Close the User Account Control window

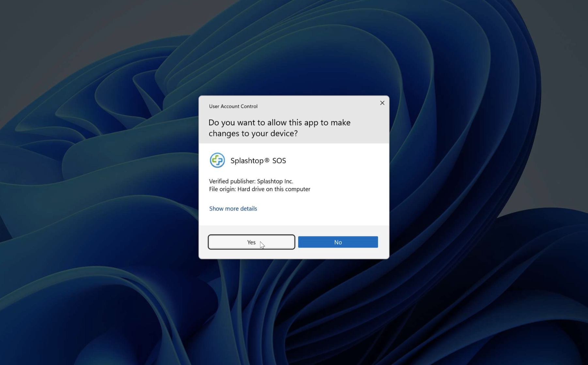pyautogui.click(x=382, y=103)
